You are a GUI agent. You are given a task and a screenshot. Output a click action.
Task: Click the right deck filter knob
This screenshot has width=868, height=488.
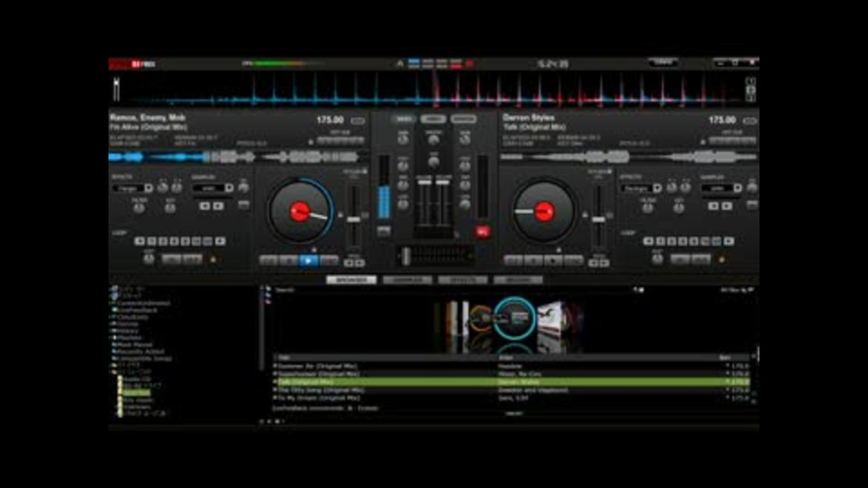(x=647, y=208)
